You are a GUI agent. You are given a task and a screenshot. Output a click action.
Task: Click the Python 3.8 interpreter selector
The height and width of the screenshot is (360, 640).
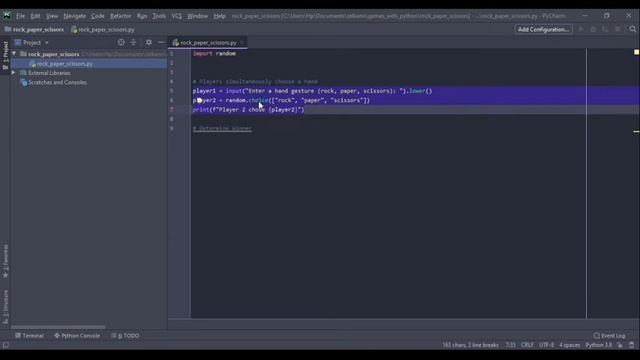tap(599, 345)
